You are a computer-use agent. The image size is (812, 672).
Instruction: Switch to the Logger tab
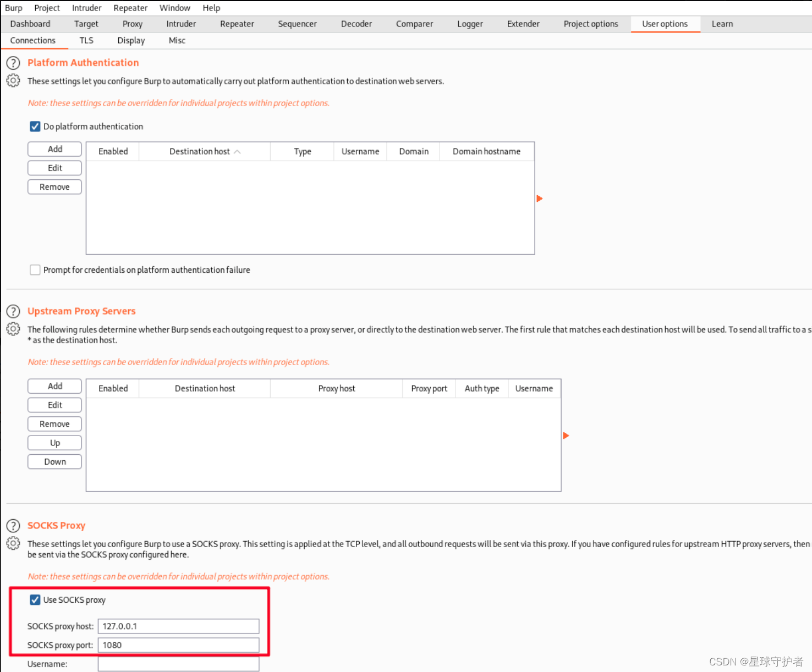coord(470,24)
